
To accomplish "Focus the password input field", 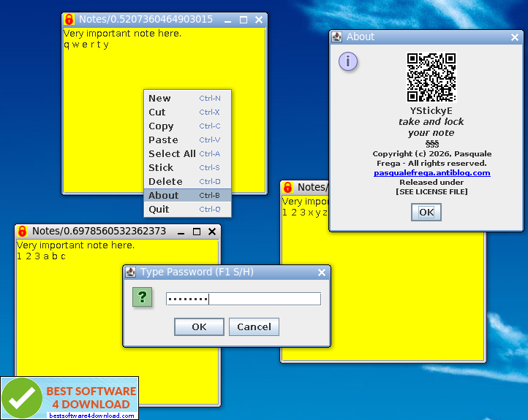I will pos(244,299).
